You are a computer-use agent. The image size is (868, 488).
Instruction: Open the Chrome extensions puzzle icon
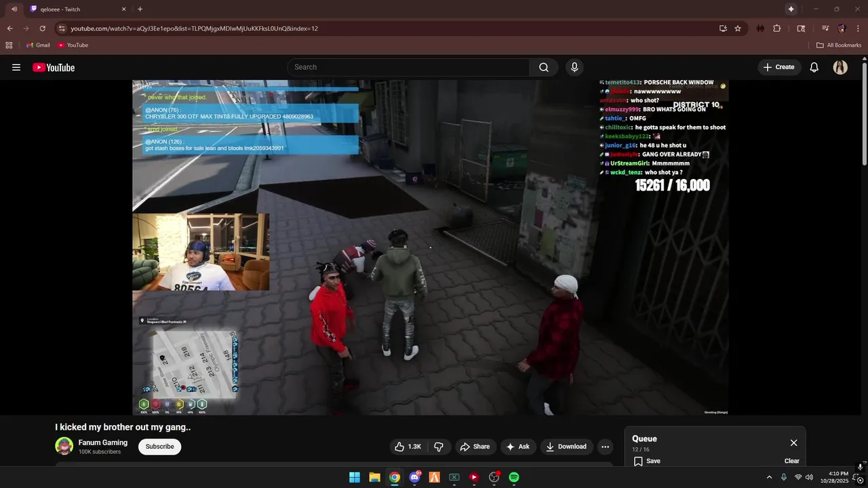tap(777, 28)
